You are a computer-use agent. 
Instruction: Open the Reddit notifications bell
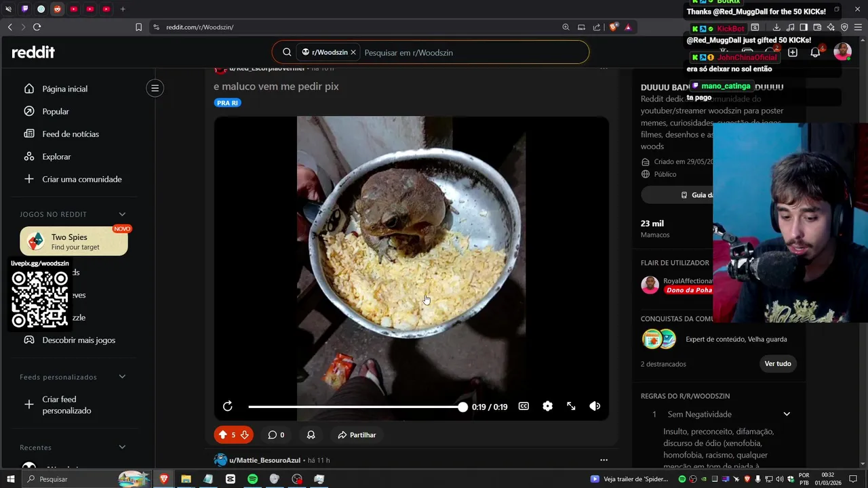tap(815, 52)
